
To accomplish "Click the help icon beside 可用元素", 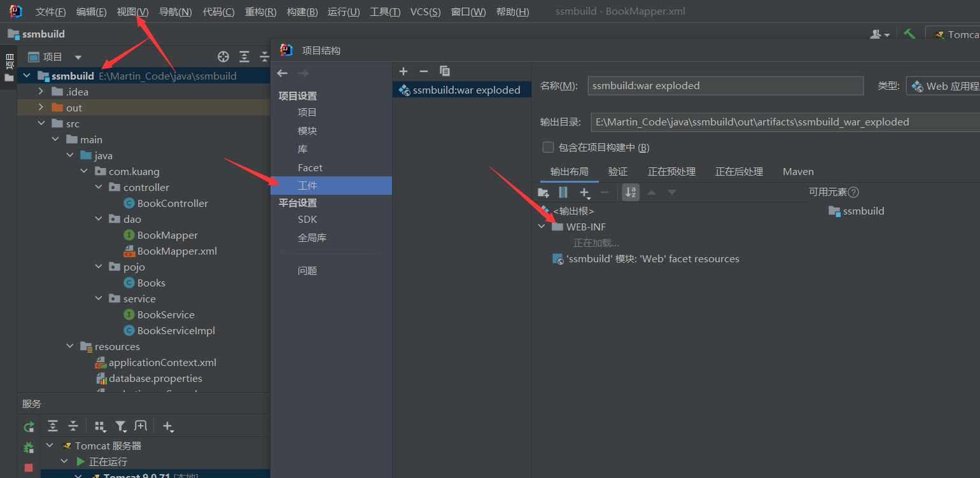I will (854, 192).
